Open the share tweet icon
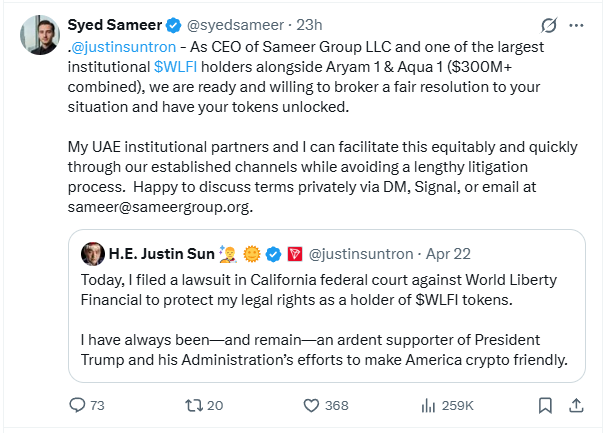 click(x=577, y=405)
